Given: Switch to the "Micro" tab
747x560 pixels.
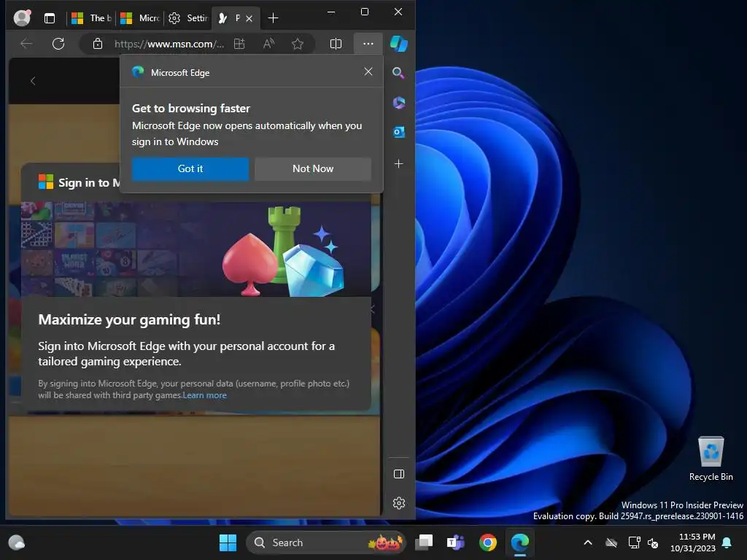Looking at the screenshot, I should pos(139,18).
